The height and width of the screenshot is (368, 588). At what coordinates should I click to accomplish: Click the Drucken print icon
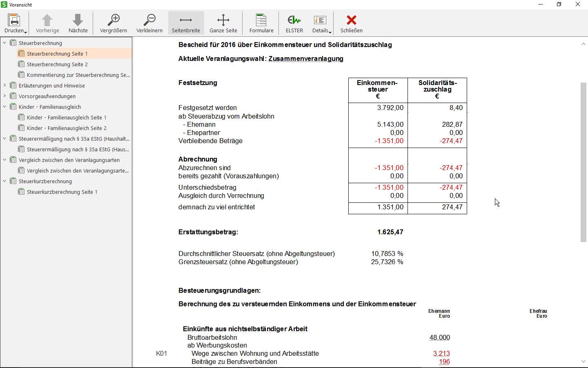point(13,20)
